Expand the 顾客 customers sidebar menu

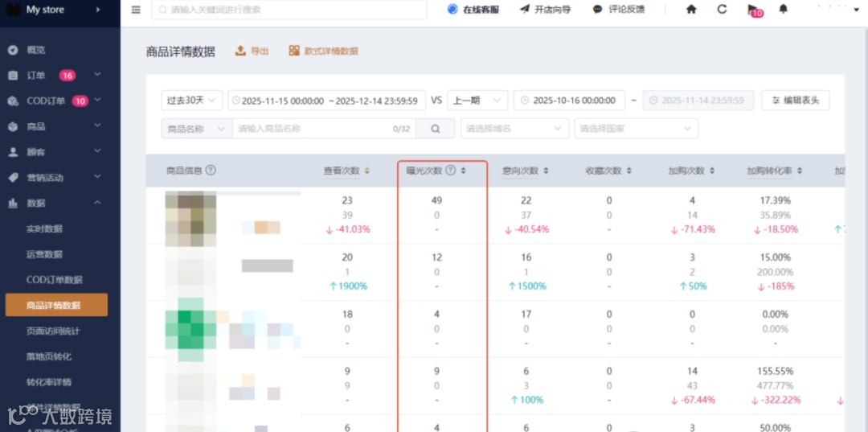[x=97, y=151]
